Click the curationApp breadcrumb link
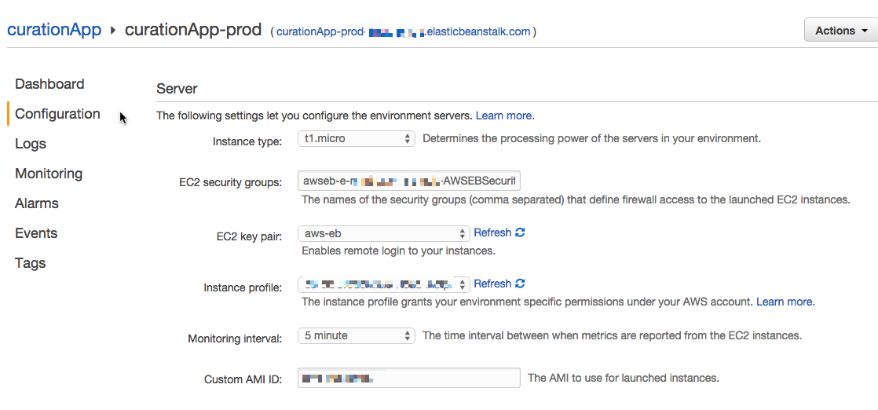Image resolution: width=878 pixels, height=410 pixels. (54, 30)
